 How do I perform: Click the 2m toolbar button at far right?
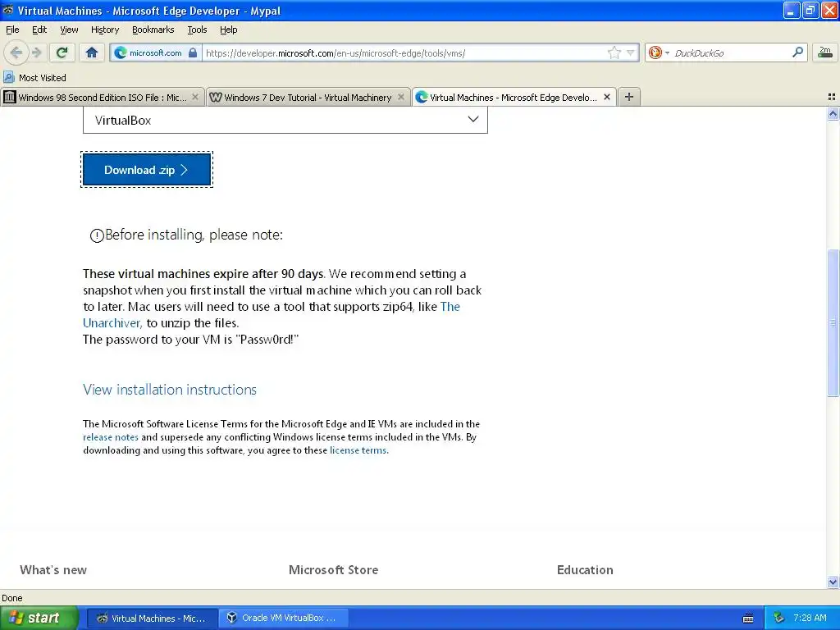point(825,52)
